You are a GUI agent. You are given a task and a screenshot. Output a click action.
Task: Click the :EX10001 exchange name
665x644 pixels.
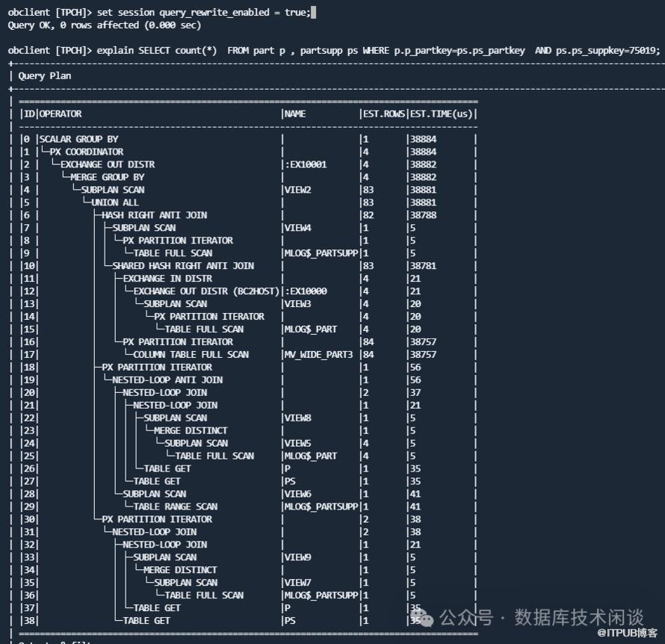coord(306,164)
